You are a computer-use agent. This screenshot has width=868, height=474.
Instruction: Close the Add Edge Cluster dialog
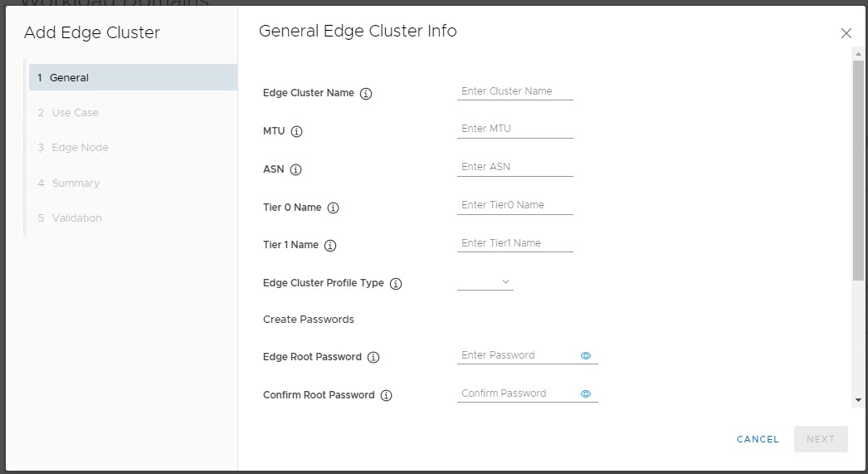coord(846,33)
